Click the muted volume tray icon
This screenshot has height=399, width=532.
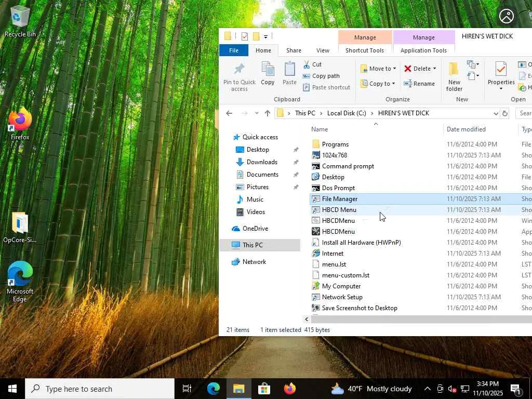tap(452, 389)
